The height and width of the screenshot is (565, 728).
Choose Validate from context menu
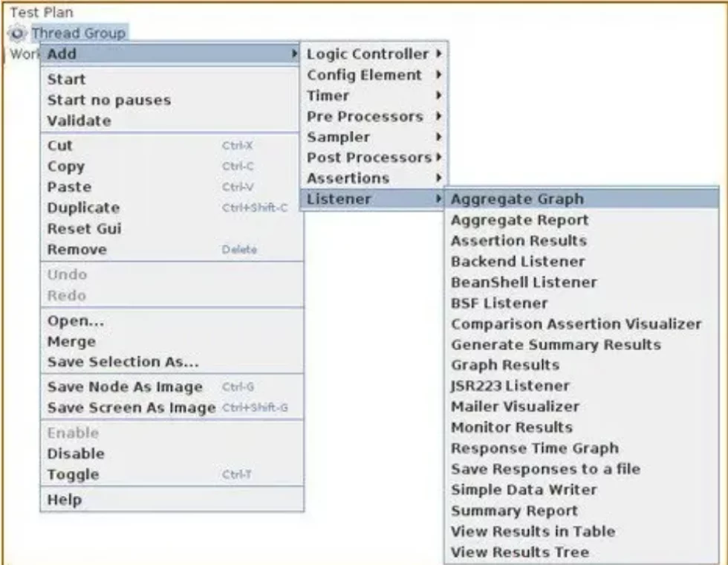[x=79, y=120]
